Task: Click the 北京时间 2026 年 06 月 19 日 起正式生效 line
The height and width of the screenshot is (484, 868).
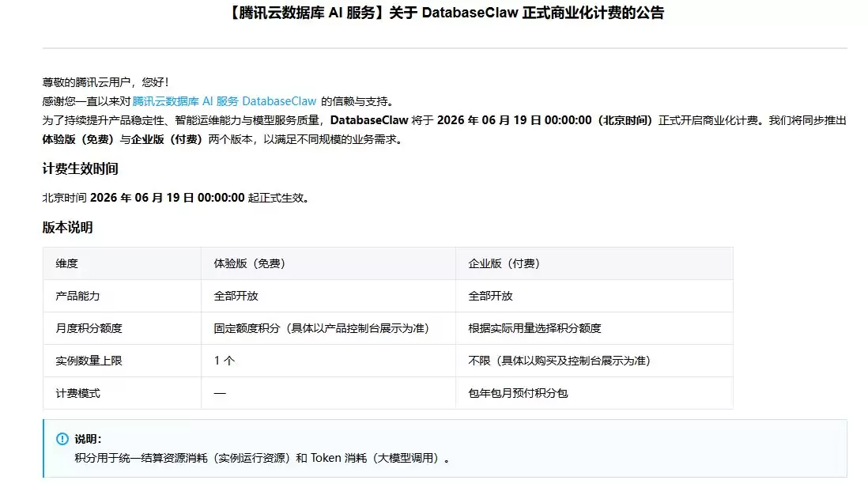Action: [175, 199]
